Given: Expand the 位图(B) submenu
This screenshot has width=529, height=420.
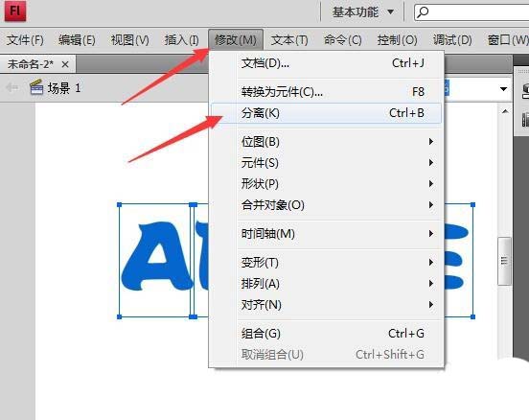Looking at the screenshot, I should pos(326,142).
